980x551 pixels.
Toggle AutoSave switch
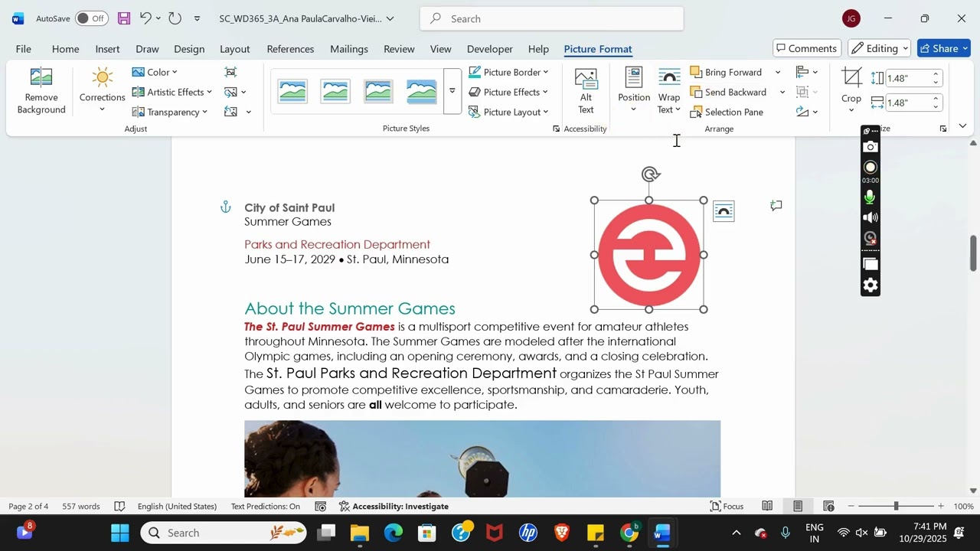(92, 18)
